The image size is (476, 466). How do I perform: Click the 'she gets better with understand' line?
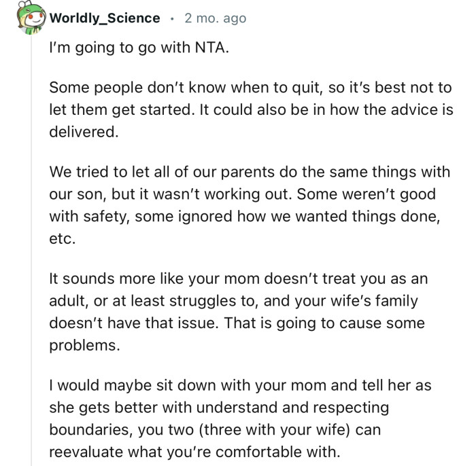pyautogui.click(x=219, y=408)
